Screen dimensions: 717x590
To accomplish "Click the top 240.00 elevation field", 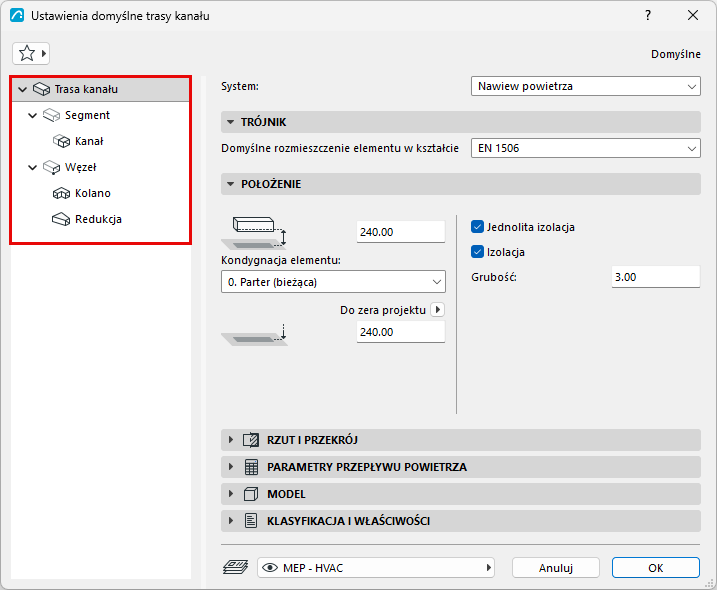I will coord(401,232).
